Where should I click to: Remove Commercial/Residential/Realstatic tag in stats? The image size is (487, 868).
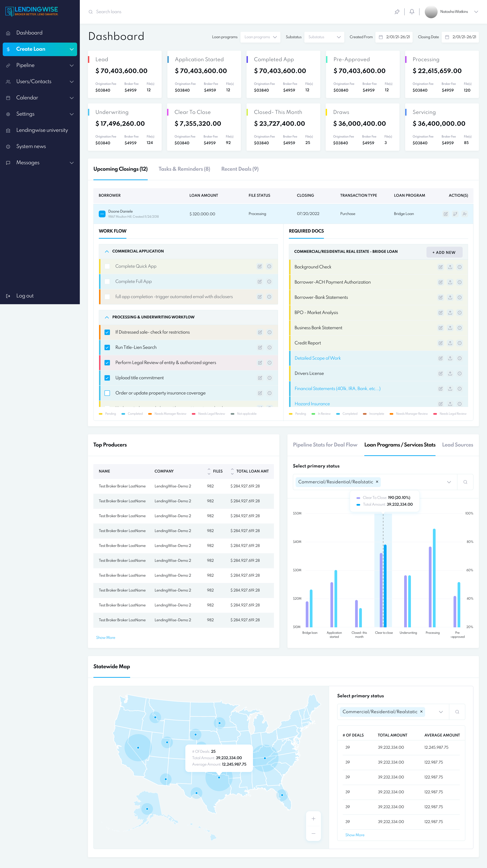click(x=377, y=482)
